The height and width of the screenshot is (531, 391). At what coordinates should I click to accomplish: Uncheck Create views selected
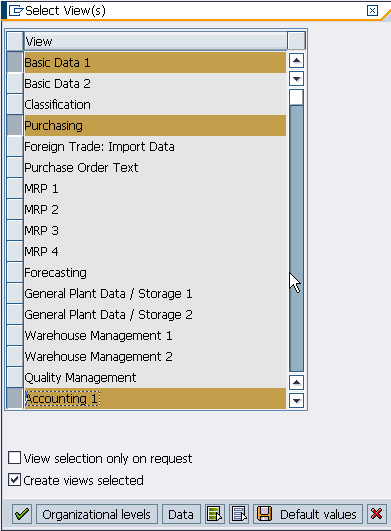point(15,480)
